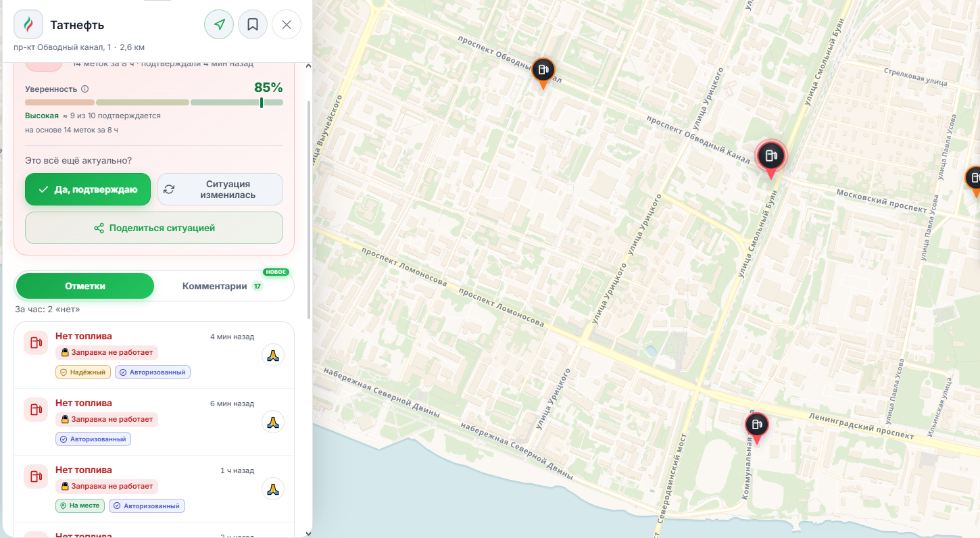Click Поделиться ситуацией button
This screenshot has width=980, height=538.
click(x=154, y=228)
